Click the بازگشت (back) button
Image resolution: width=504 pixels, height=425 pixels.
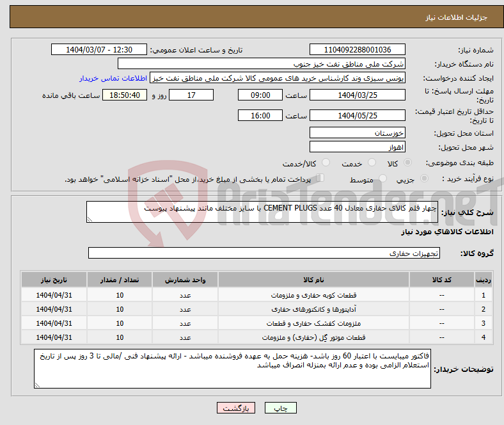click(236, 408)
